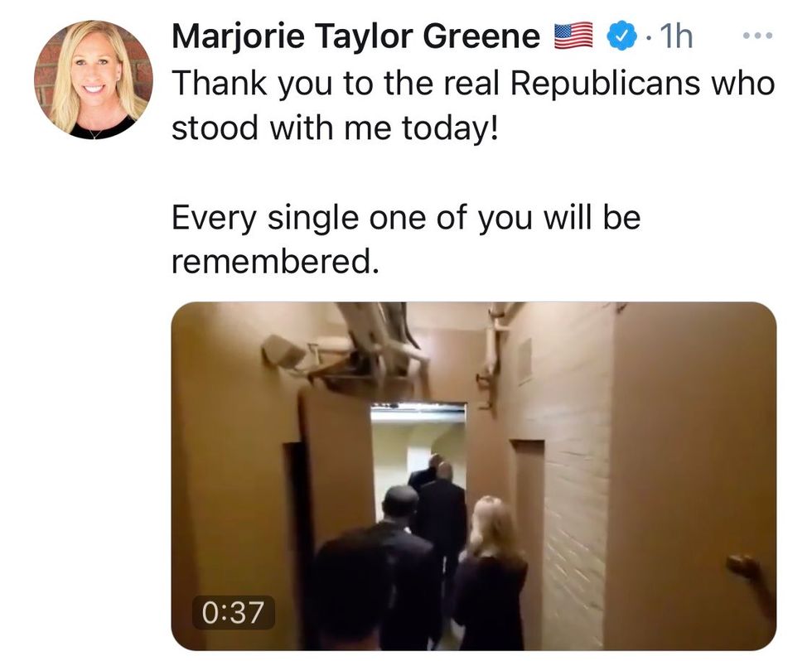Click the blonde woman in the video frame
This screenshot has width=812, height=661.
tap(490, 569)
